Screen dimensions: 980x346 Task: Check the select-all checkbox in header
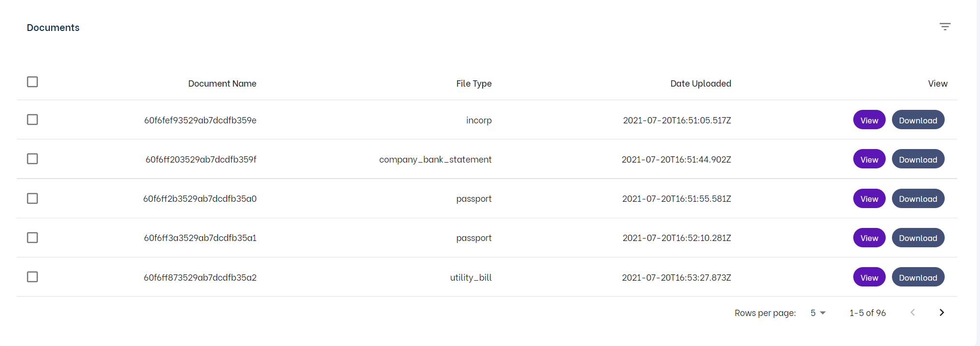[32, 82]
